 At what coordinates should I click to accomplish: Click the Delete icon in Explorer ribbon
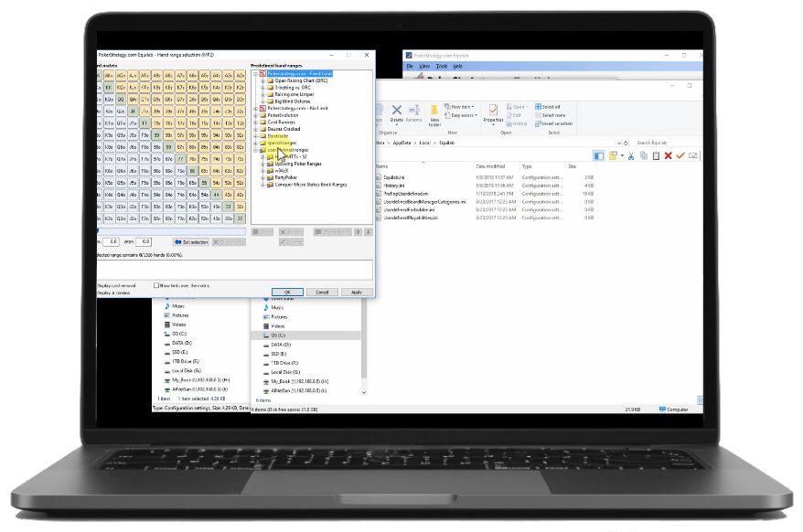[396, 112]
